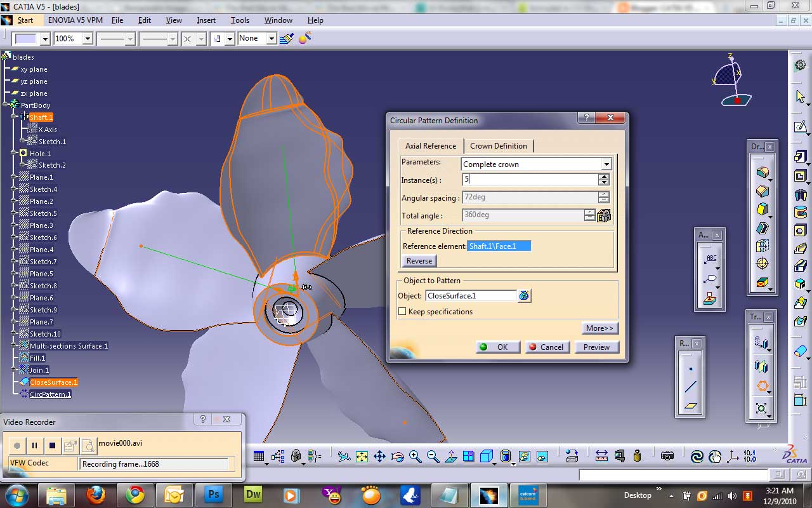Click the Measure Between icon
Viewport: 812px width, 508px height.
pyautogui.click(x=601, y=456)
